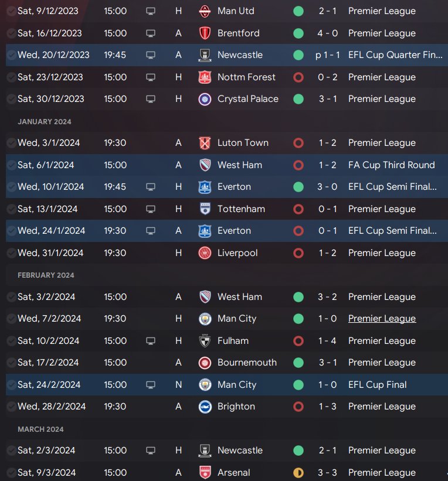Image resolution: width=448 pixels, height=481 pixels.
Task: Click the Crystal Palace club crest
Action: click(x=205, y=99)
